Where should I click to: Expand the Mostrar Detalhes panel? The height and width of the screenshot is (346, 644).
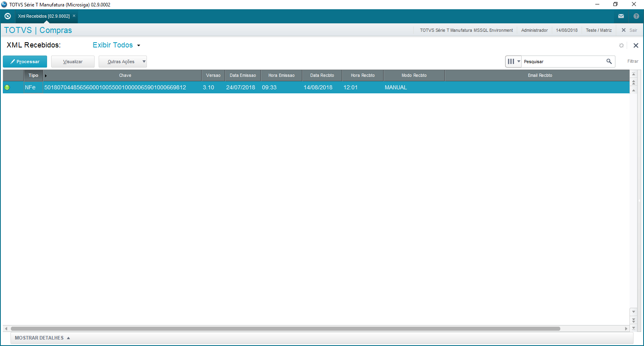[42, 338]
